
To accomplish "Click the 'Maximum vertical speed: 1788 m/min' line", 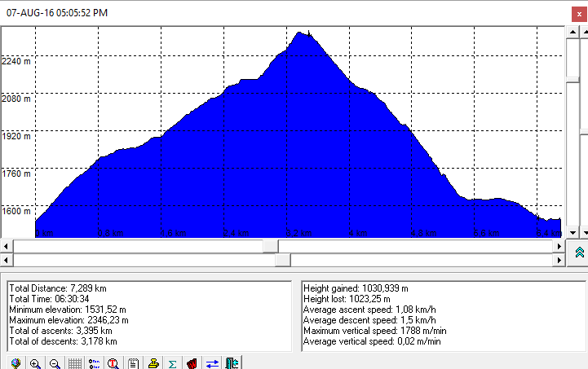I will point(374,331).
